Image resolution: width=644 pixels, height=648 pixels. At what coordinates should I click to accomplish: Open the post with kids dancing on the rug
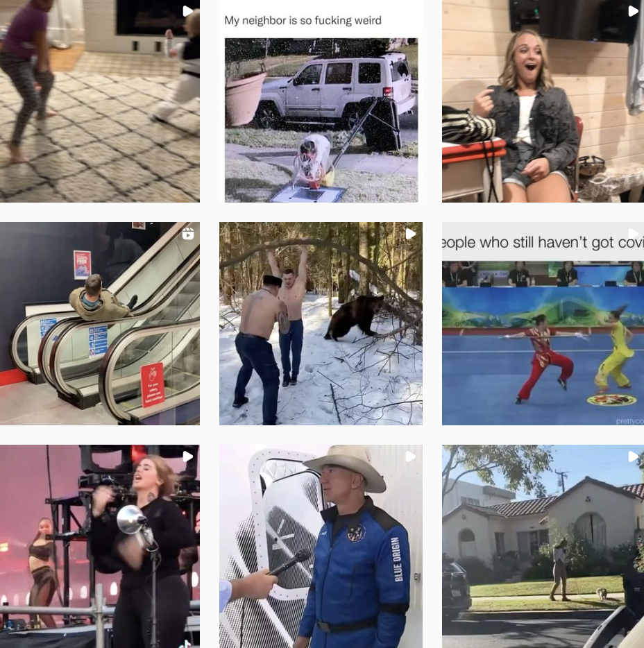(100, 101)
